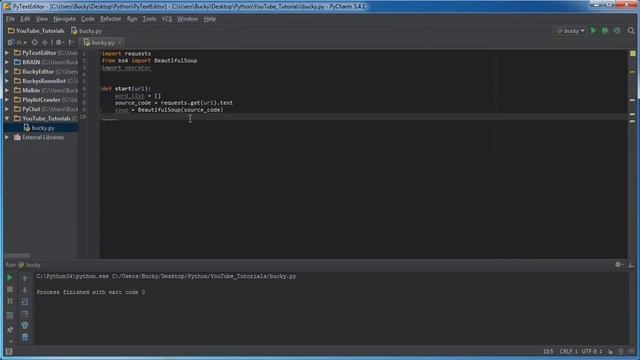
Task: Open the Tools menu
Action: point(149,19)
